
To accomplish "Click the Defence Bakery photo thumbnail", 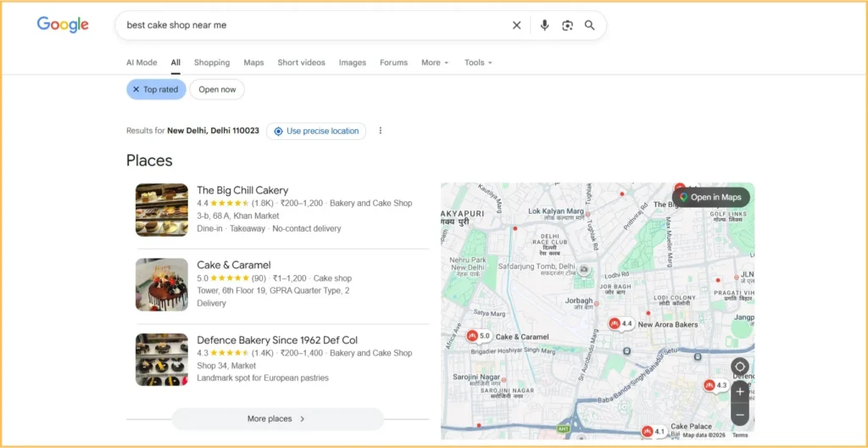I will pyautogui.click(x=162, y=360).
